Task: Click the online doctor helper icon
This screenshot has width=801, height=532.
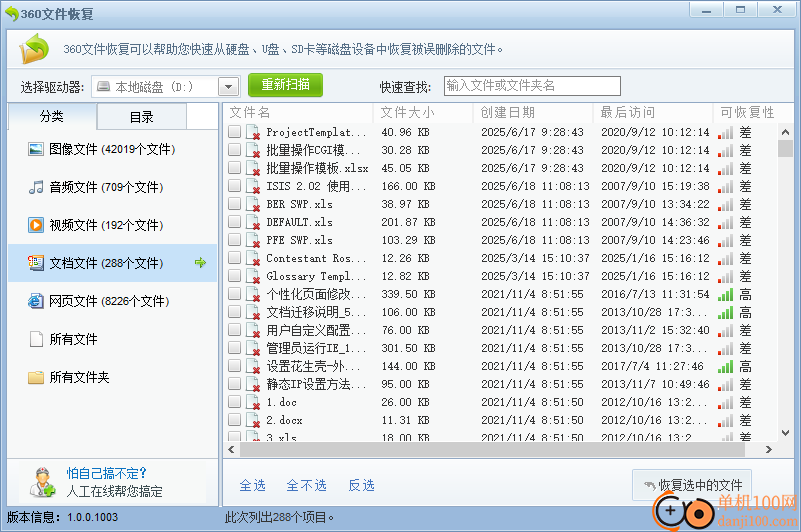Action: [42, 482]
